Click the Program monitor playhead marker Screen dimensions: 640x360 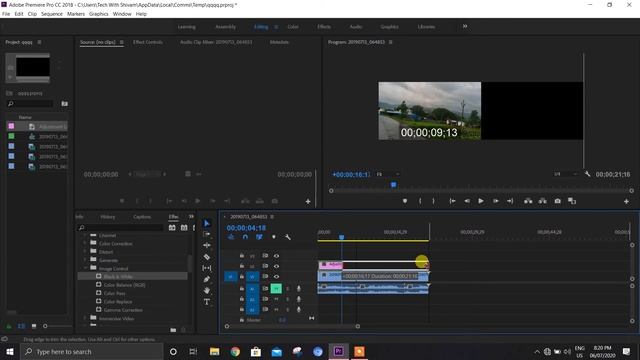point(393,185)
